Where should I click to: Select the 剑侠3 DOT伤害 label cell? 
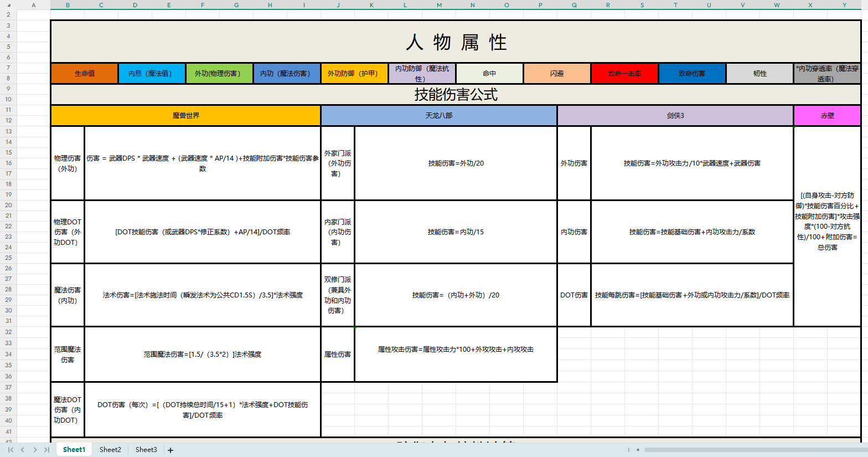coord(574,295)
